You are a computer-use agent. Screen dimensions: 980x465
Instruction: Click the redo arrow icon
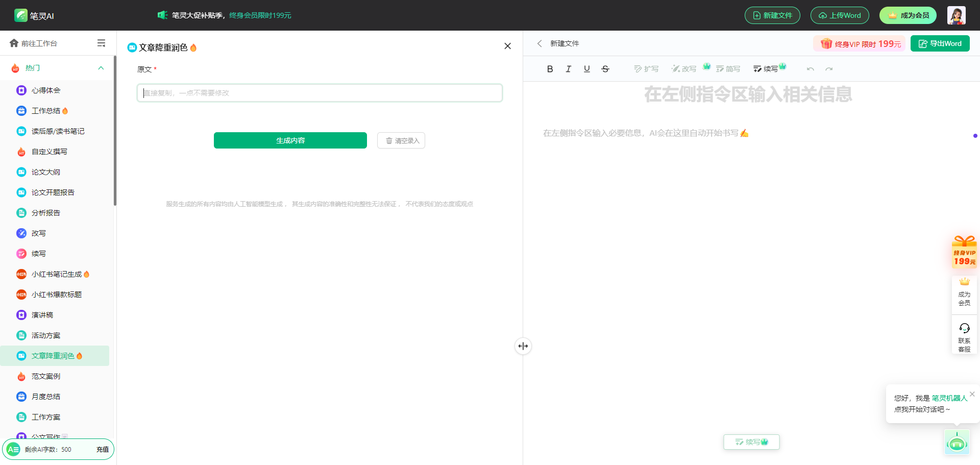click(x=829, y=69)
